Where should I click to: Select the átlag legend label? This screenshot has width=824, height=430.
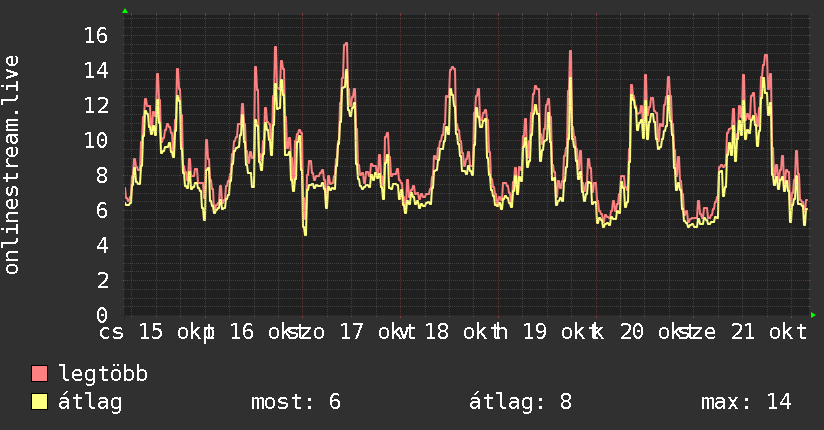point(90,402)
